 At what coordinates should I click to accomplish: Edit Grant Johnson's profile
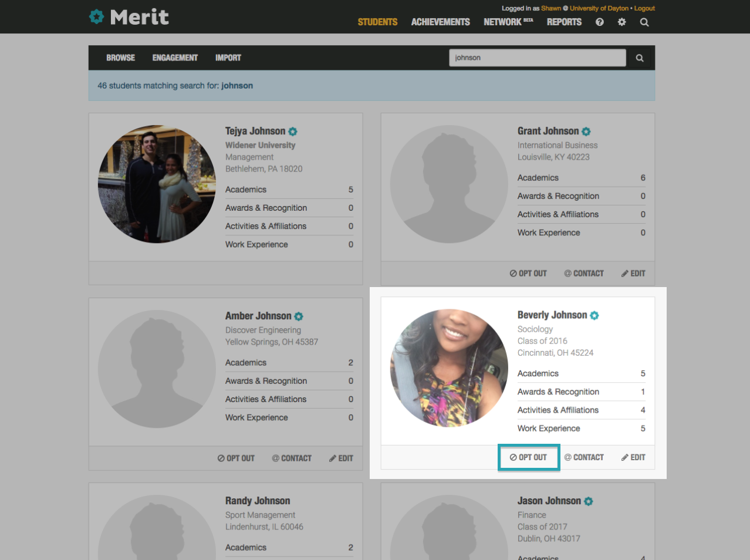pos(633,274)
